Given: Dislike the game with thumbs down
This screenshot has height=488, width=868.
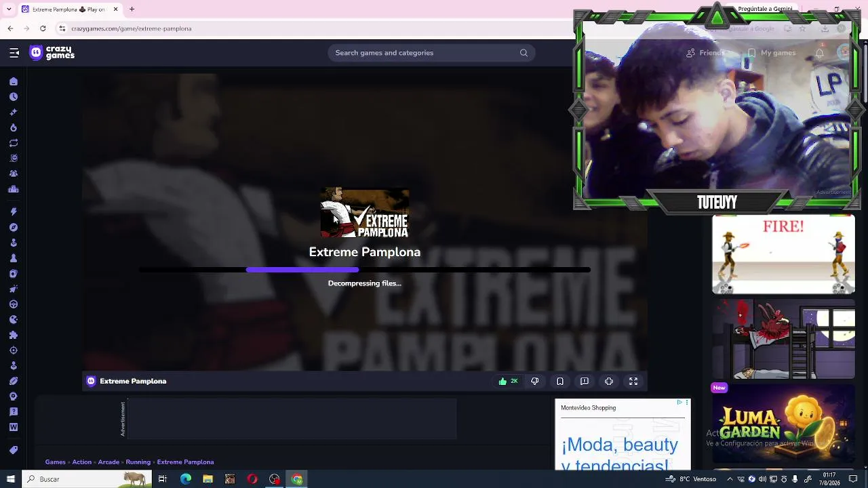Looking at the screenshot, I should pyautogui.click(x=535, y=382).
